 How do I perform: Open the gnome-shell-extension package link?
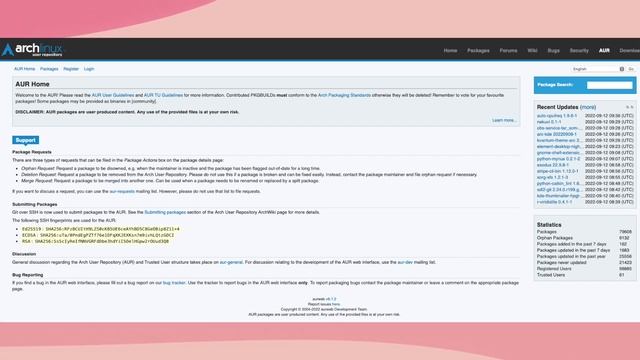tap(559, 153)
